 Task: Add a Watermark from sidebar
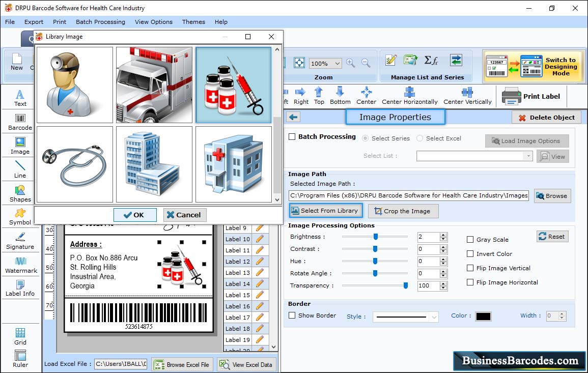(x=21, y=265)
